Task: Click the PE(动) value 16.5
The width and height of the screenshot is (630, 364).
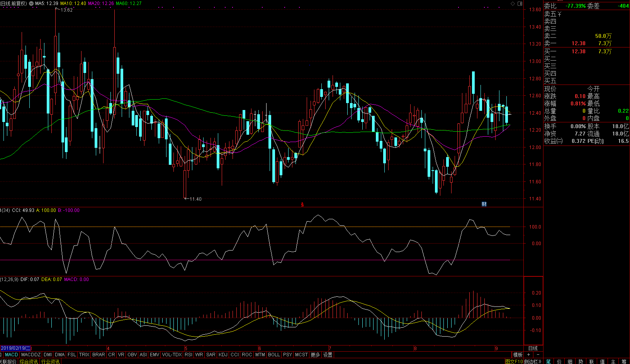Action: pyautogui.click(x=623, y=141)
